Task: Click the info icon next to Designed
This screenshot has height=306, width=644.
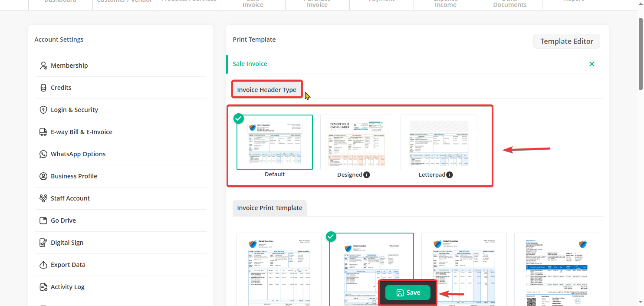Action: pyautogui.click(x=367, y=175)
